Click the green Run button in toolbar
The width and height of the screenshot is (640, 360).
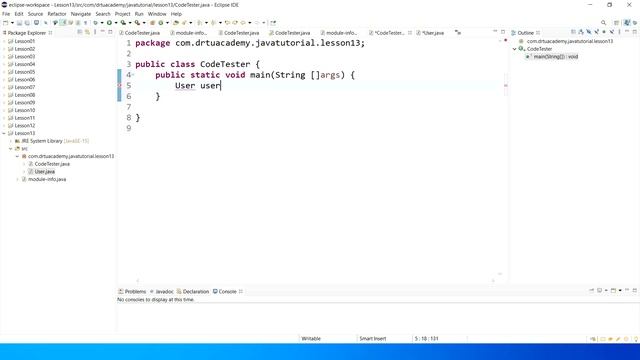tap(109, 23)
